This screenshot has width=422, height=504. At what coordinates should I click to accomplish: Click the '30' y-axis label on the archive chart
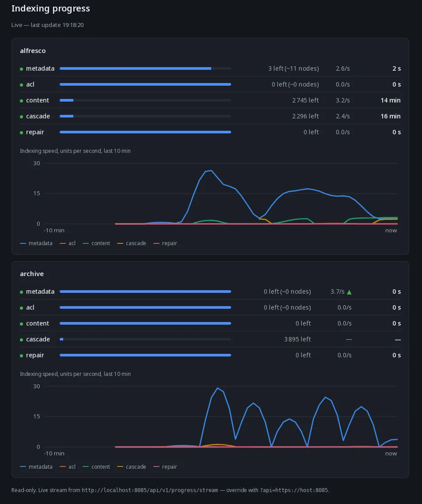click(x=37, y=387)
